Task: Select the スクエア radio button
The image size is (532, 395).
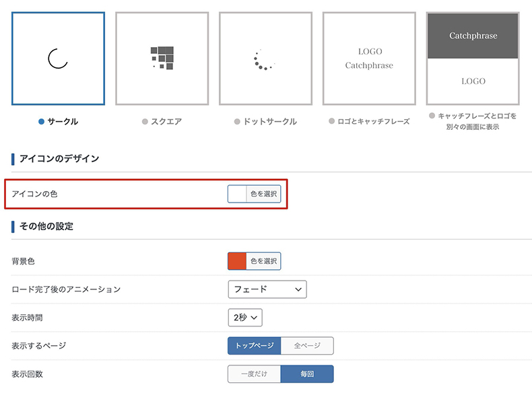Action: 145,121
